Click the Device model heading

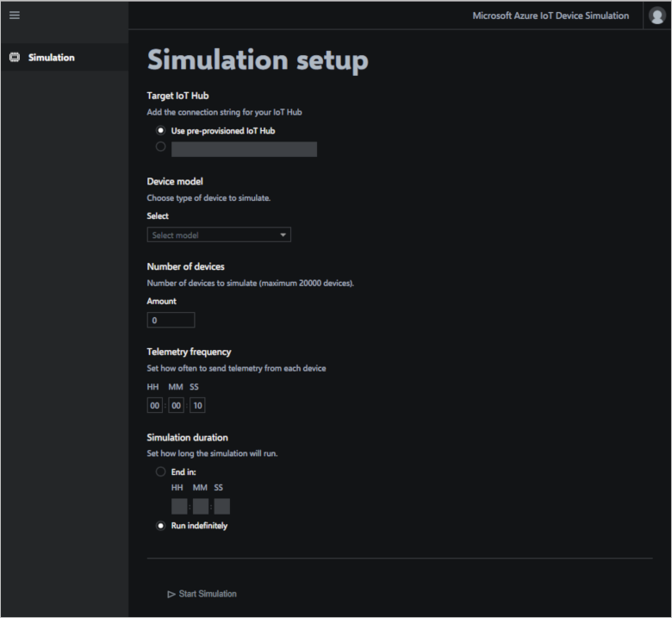pos(175,181)
